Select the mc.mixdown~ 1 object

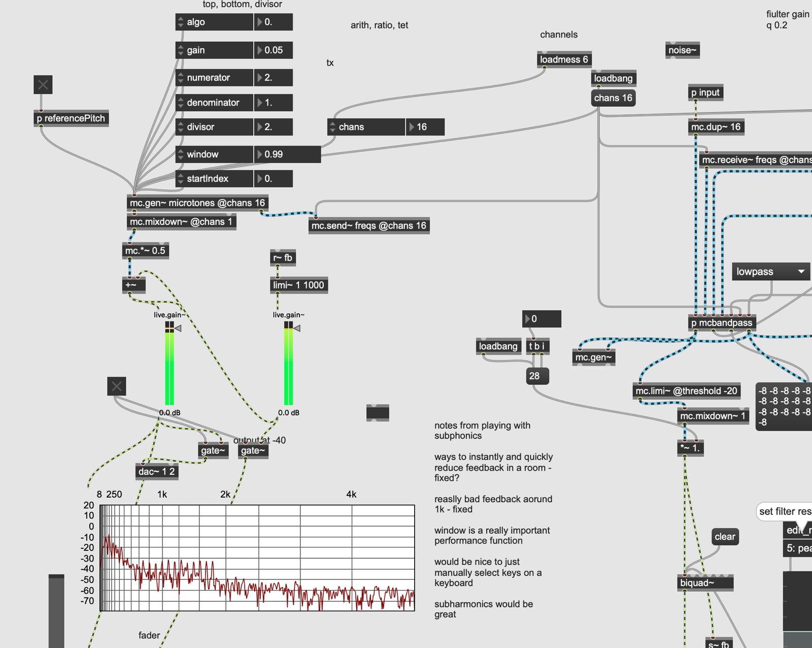[x=713, y=416]
